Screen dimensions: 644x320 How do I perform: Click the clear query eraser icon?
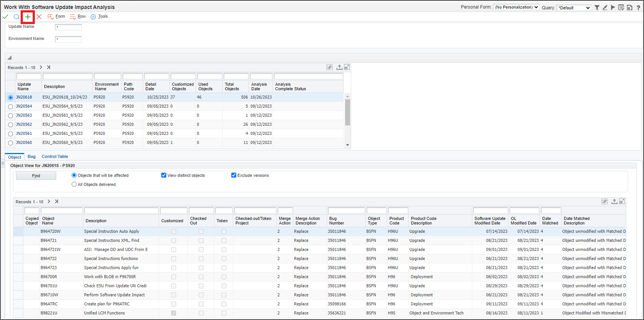coord(605,8)
